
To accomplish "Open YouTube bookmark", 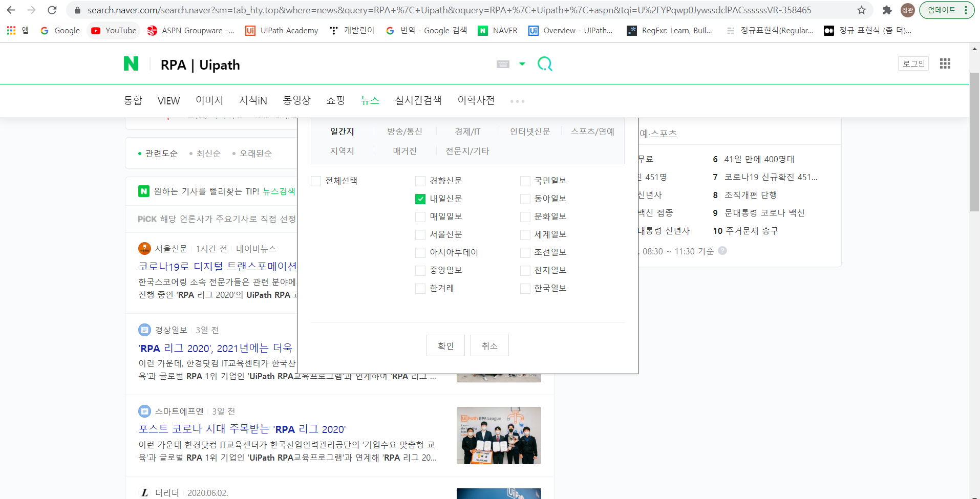I will (114, 31).
